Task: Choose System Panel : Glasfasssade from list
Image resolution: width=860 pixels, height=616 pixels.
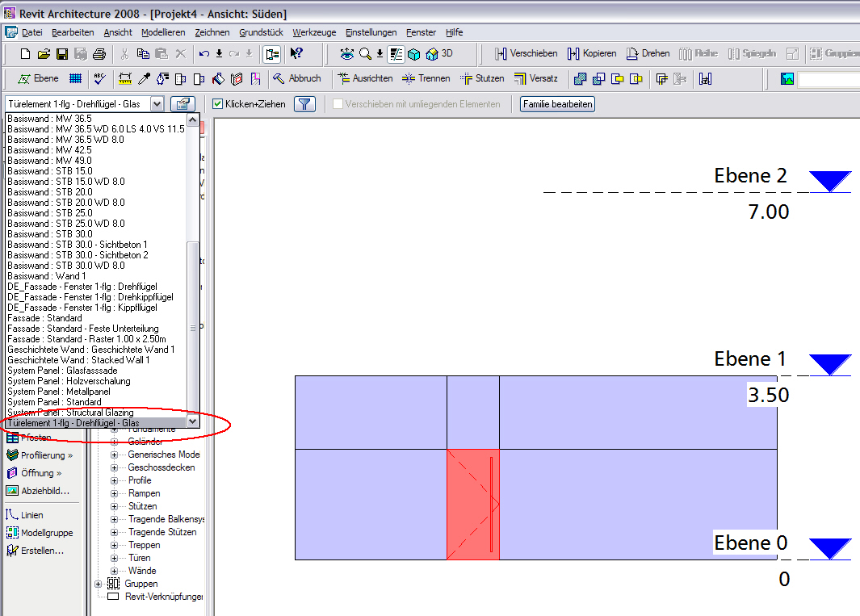Action: click(62, 371)
